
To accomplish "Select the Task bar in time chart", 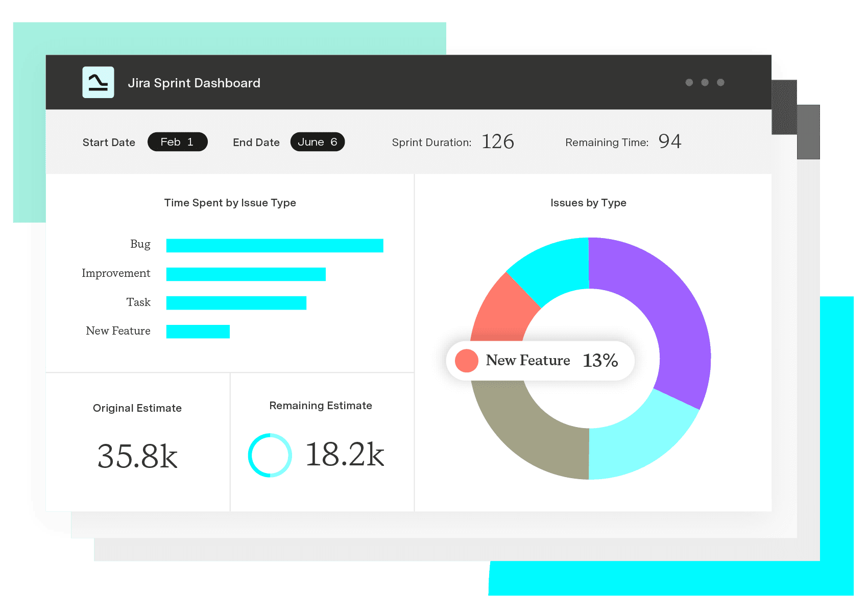I will [236, 303].
